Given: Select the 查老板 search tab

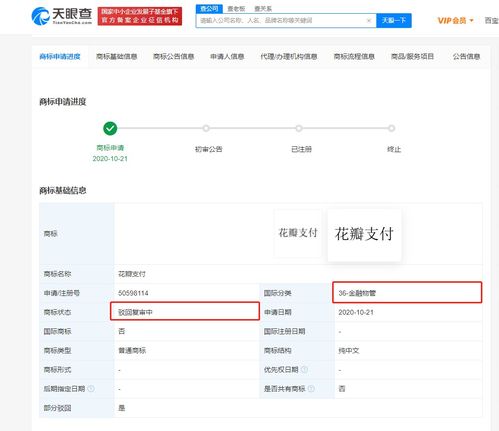Looking at the screenshot, I should [x=236, y=9].
